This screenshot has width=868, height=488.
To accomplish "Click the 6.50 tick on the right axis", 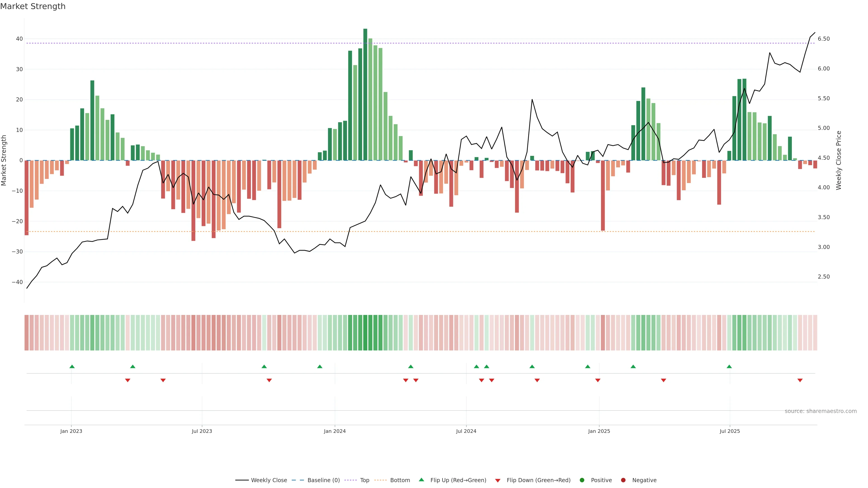I will 823,39.
